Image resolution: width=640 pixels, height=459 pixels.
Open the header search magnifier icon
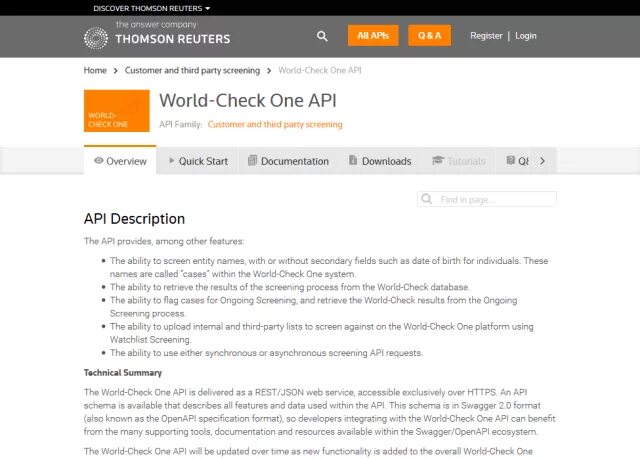tap(322, 36)
